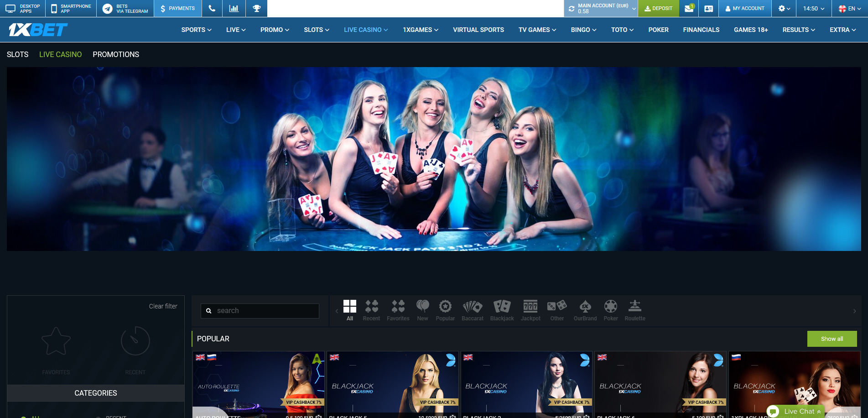Click inside the game search field
This screenshot has height=418, width=868.
click(x=260, y=310)
